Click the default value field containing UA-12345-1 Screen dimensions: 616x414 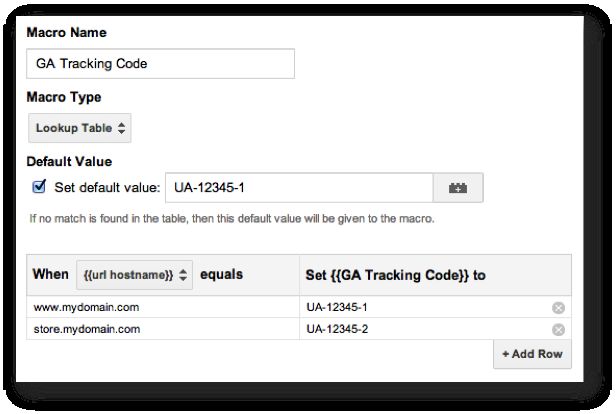pyautogui.click(x=299, y=188)
